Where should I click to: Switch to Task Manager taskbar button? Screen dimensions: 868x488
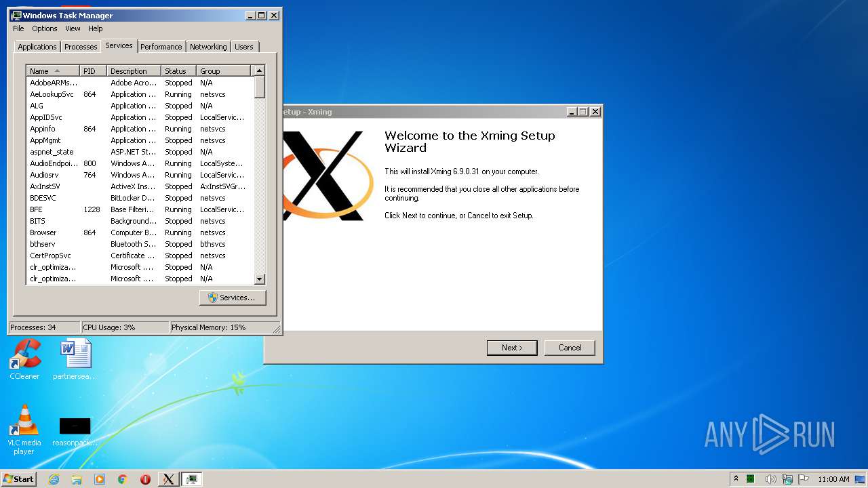192,479
